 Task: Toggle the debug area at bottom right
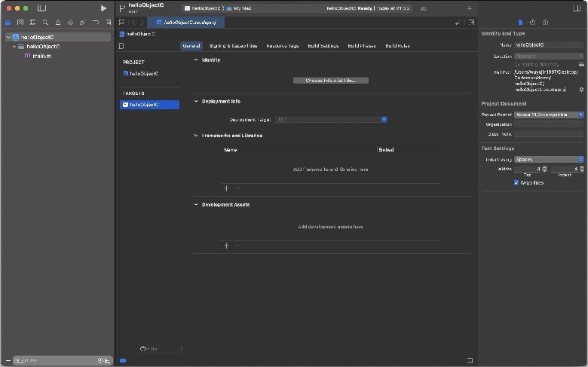click(470, 360)
